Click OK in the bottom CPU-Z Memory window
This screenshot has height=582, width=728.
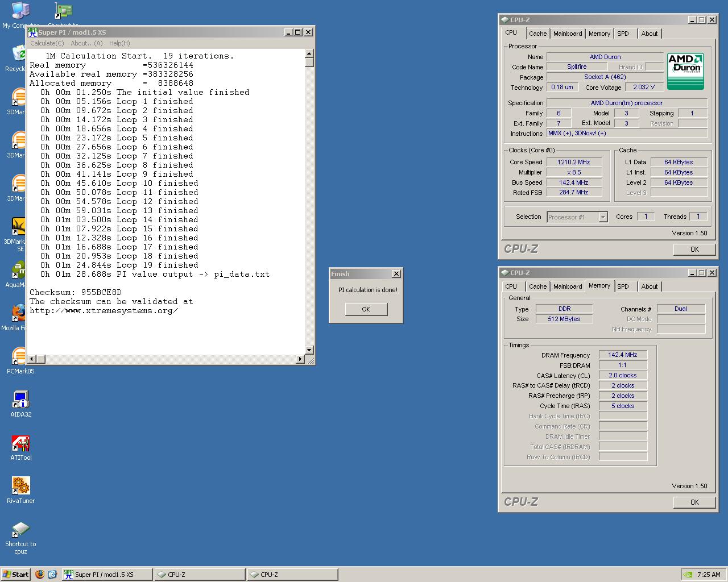694,502
